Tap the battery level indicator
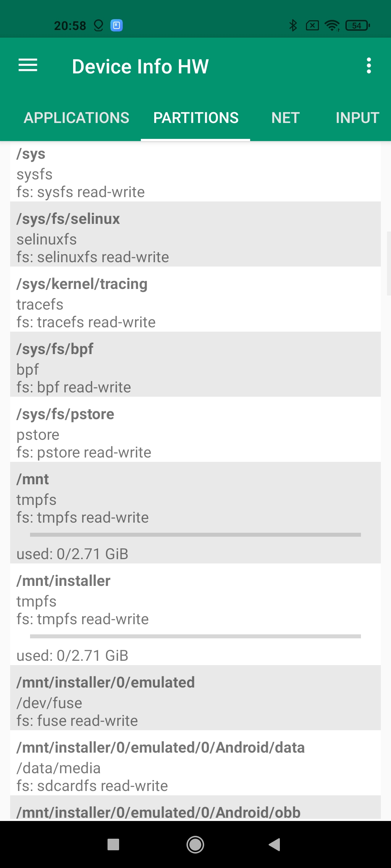391x868 pixels. [357, 25]
